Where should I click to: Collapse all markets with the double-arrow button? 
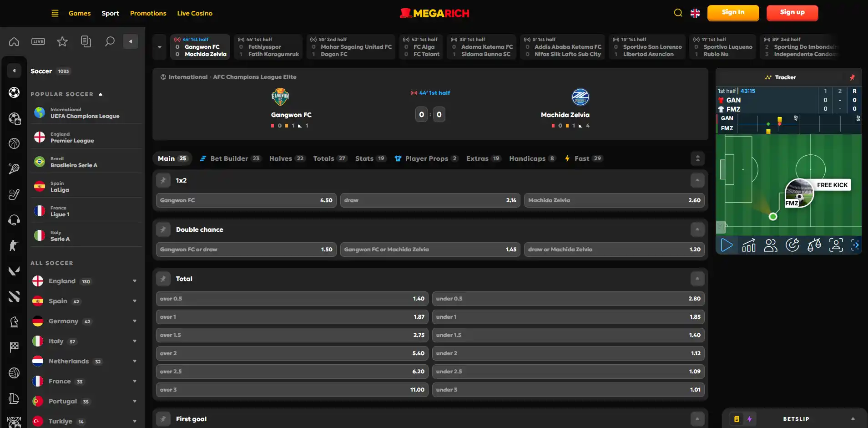697,158
